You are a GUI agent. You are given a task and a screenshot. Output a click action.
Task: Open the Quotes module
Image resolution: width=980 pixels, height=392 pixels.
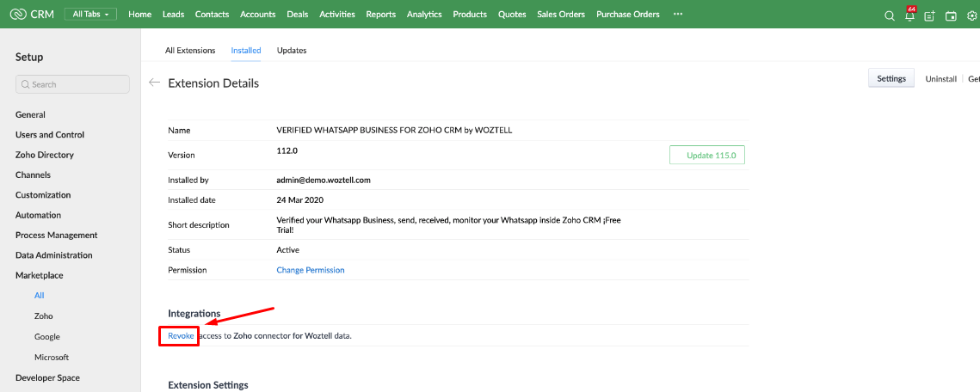(x=512, y=15)
